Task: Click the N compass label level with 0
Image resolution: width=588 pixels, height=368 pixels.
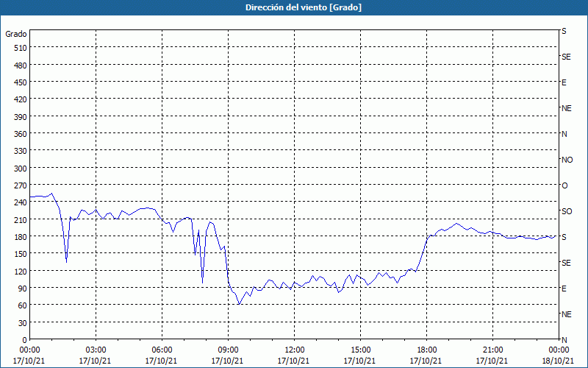Action: pos(564,340)
